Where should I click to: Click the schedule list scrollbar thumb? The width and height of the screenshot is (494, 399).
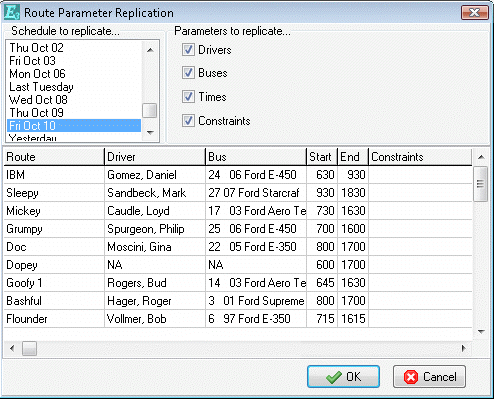(x=150, y=110)
